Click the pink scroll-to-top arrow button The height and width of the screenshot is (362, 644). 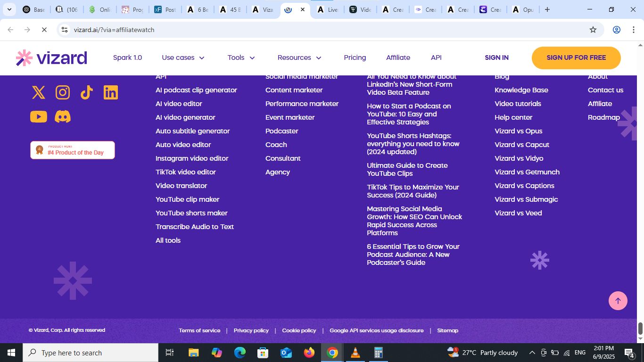(618, 301)
